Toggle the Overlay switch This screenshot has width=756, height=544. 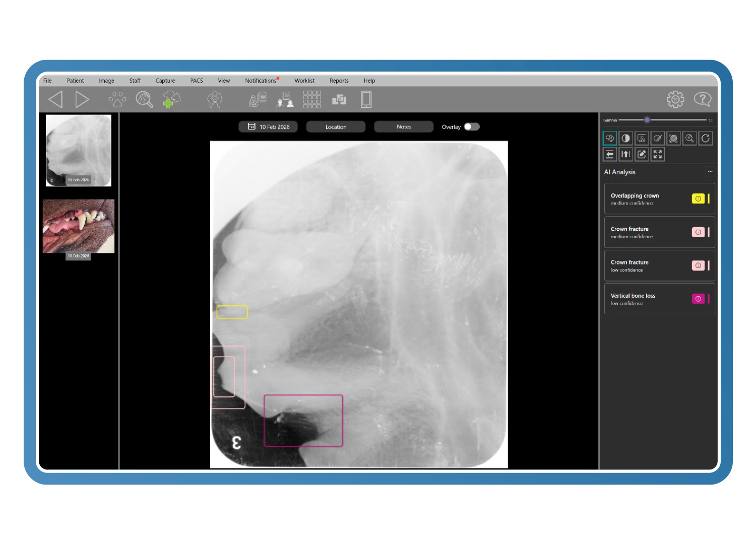click(x=471, y=126)
